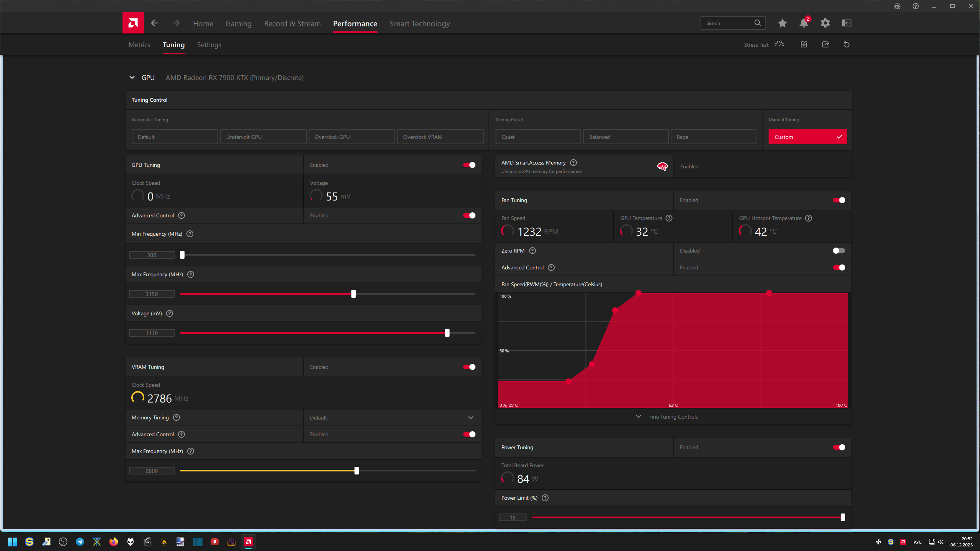Click the export profile icon
This screenshot has height=551, width=980.
pyautogui.click(x=825, y=44)
